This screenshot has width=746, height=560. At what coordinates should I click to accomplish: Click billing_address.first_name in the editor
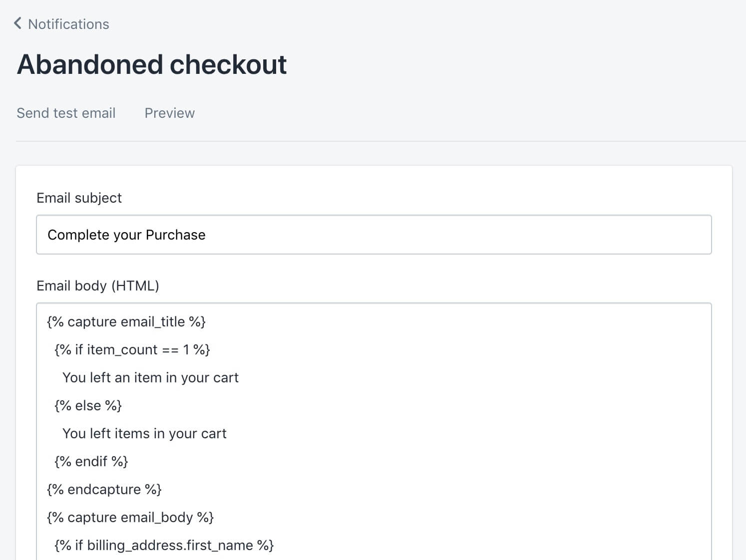pos(170,546)
